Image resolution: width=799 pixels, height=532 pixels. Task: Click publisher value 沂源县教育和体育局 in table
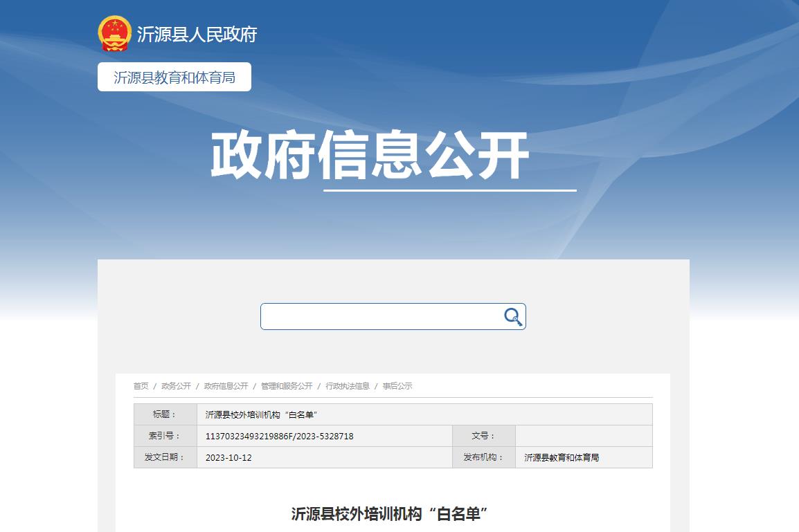(562, 458)
